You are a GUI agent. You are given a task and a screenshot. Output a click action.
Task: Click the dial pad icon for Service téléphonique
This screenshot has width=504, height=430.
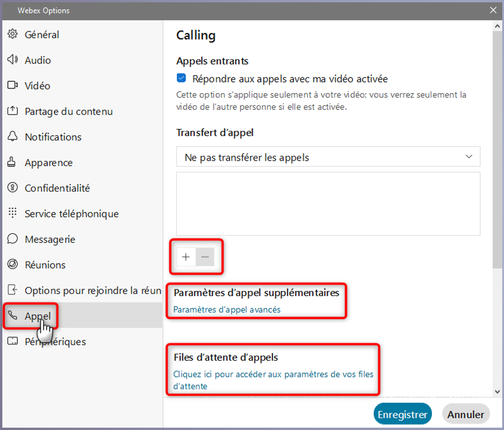(13, 214)
